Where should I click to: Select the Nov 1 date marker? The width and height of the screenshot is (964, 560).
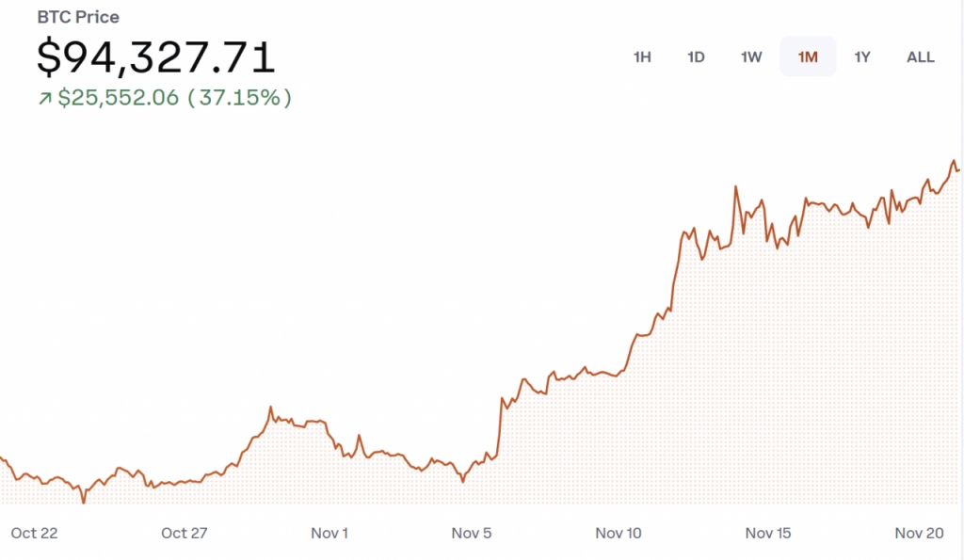329,534
